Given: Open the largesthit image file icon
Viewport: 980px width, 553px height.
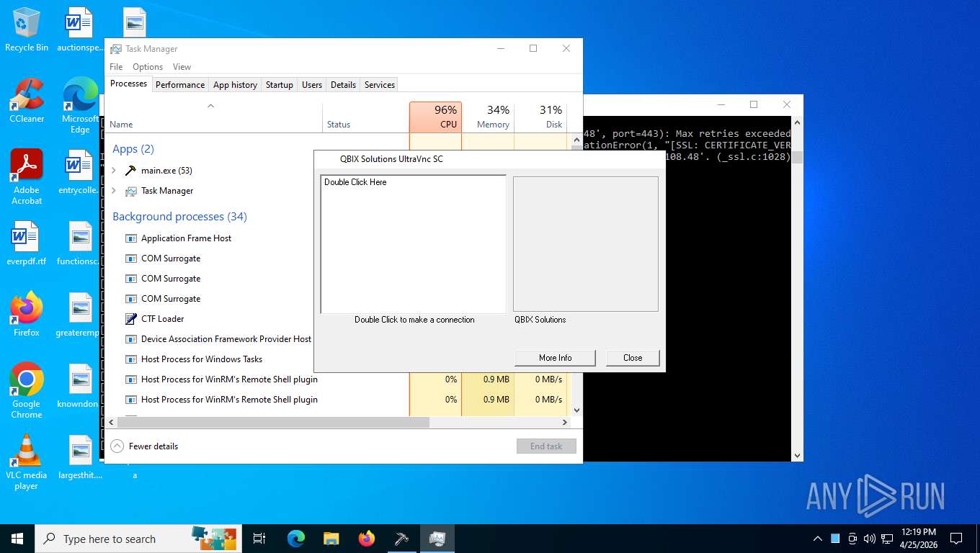Looking at the screenshot, I should pos(80,457).
